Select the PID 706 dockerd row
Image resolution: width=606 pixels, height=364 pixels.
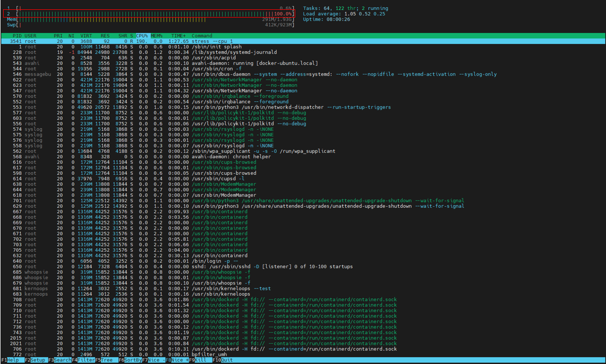coord(303,349)
